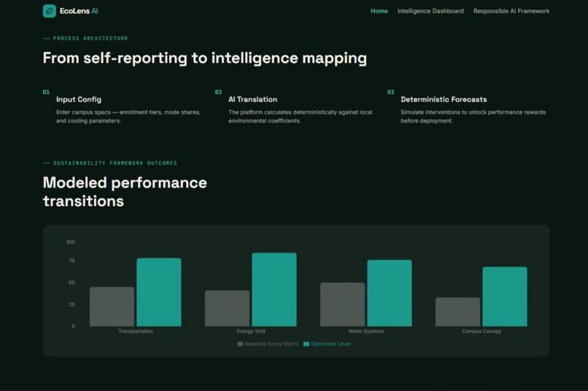Click the EcoLens AI leaf logo icon

click(49, 11)
